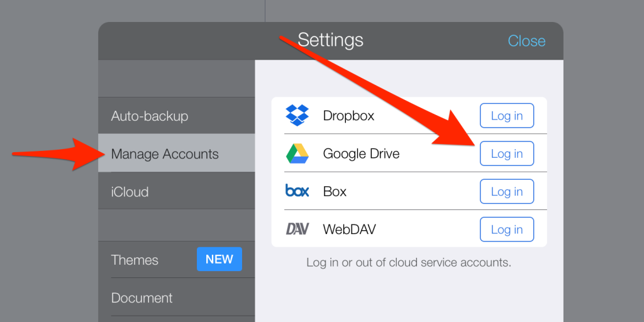Click the NEW badge beside Themes

(219, 259)
